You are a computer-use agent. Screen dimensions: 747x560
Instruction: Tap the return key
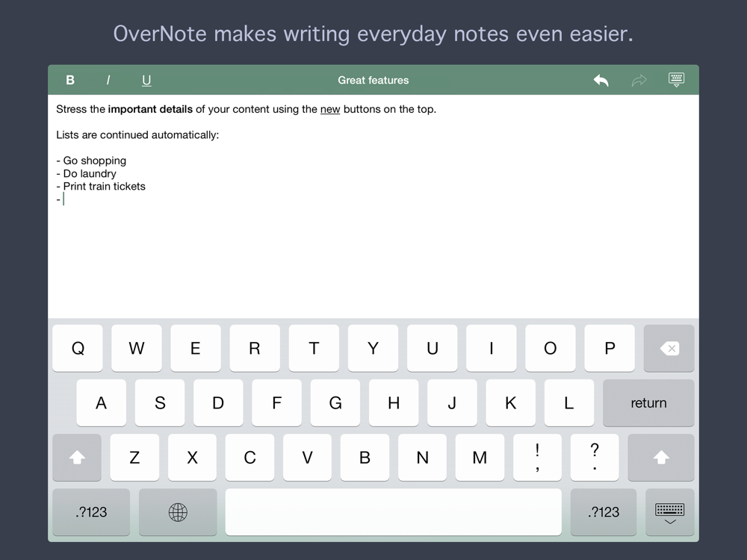click(648, 403)
